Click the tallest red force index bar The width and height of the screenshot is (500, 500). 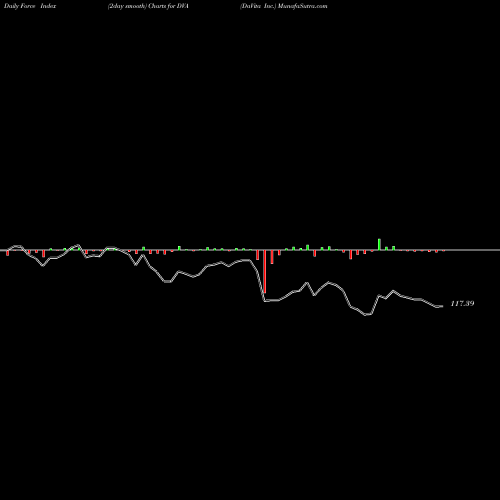tap(265, 272)
